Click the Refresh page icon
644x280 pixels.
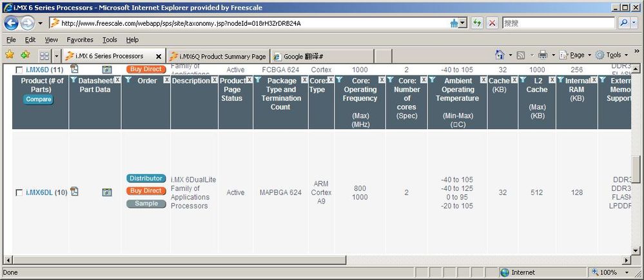(x=476, y=23)
